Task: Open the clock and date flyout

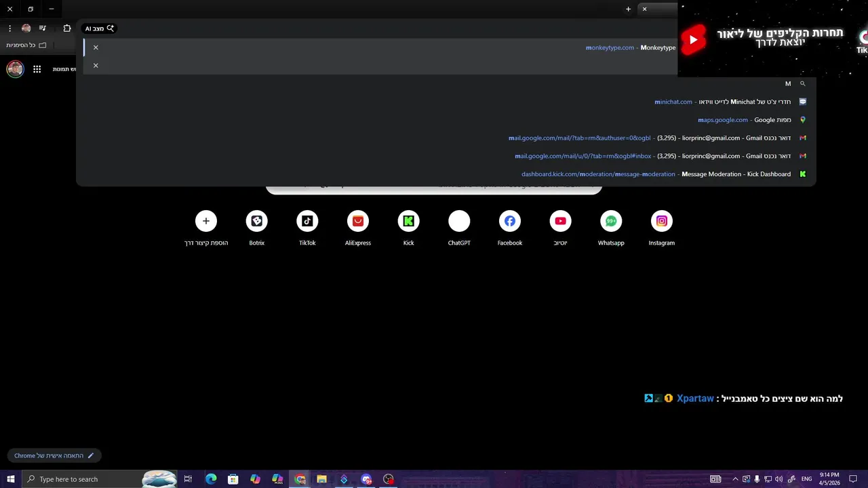Action: tap(829, 479)
